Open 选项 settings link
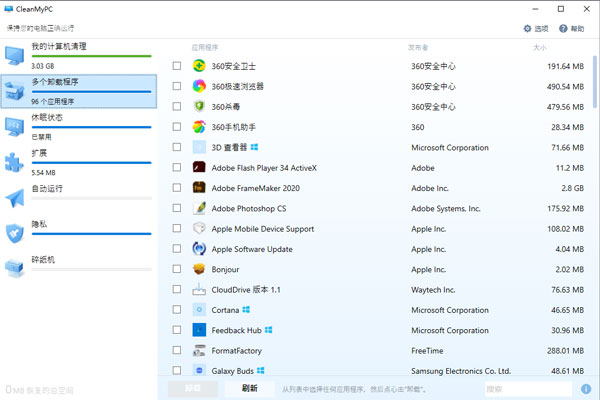 tap(536, 28)
